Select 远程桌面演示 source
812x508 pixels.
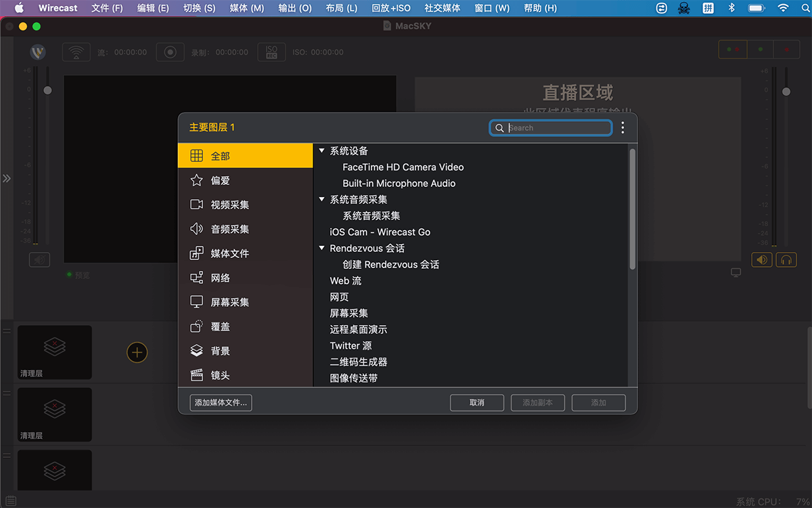(x=359, y=329)
